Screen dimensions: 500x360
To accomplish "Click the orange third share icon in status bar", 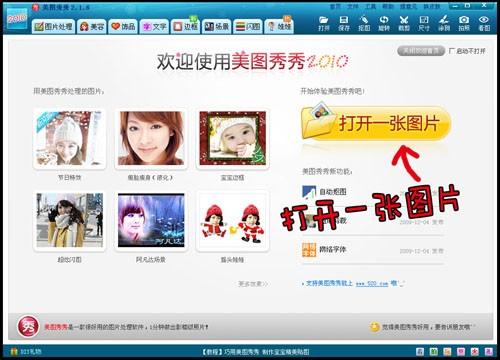I will click(447, 351).
